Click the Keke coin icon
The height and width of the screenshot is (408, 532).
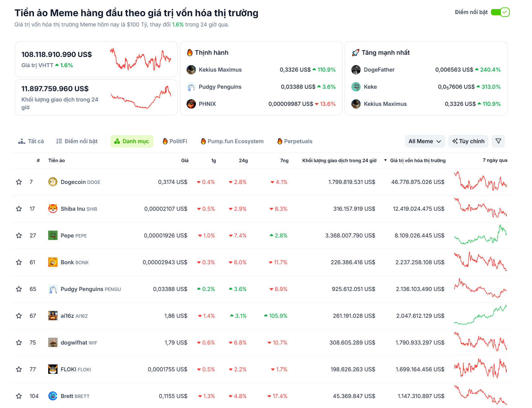point(356,87)
